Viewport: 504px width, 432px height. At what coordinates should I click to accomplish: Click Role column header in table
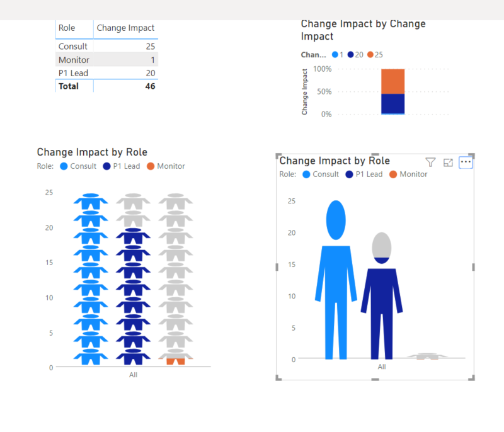click(x=67, y=28)
